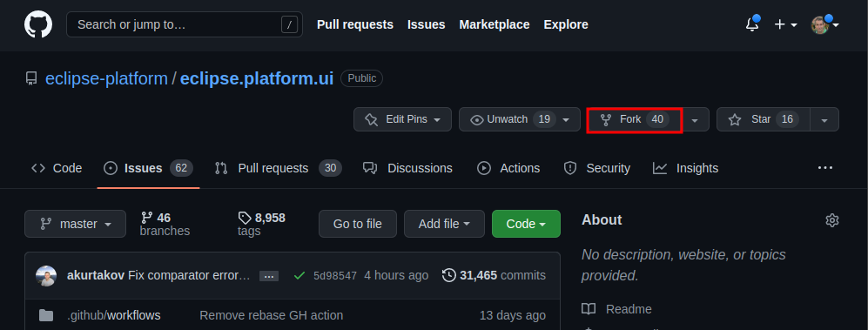Open the 'Fix comparator error' commit message
Image resolution: width=868 pixels, height=330 pixels.
189,275
